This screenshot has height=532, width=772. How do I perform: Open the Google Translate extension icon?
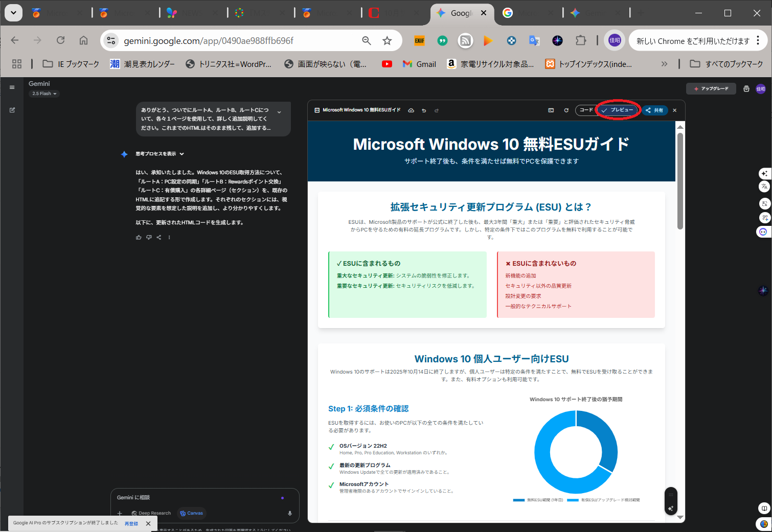tap(534, 40)
